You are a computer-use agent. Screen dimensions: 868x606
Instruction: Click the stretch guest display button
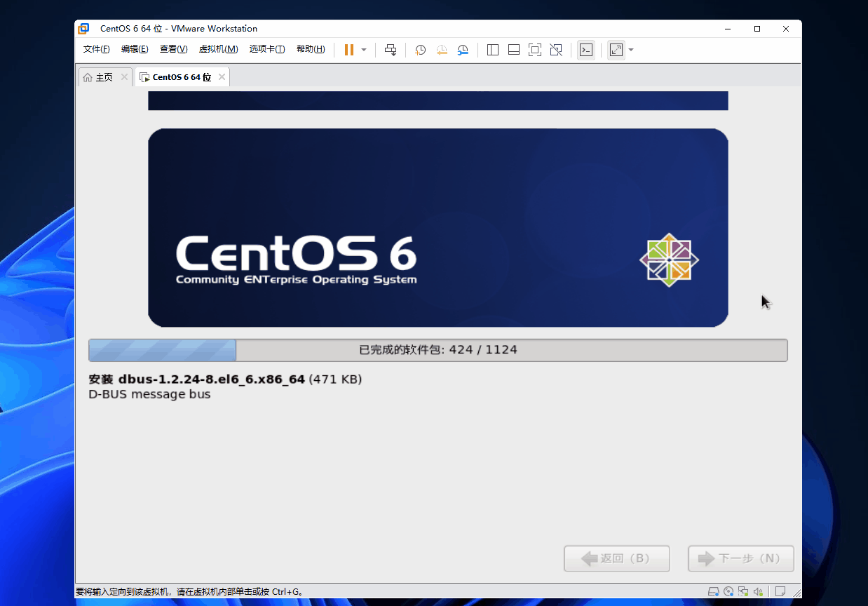tap(616, 50)
